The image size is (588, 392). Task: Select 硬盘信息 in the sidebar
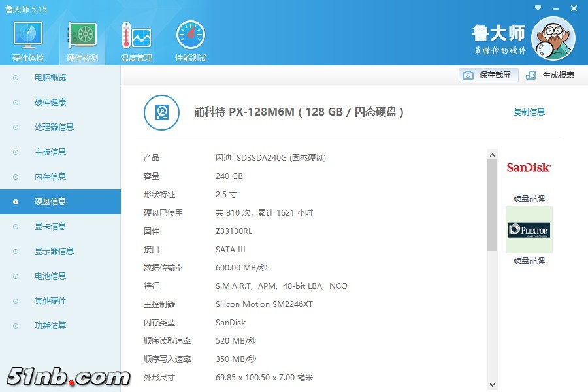(x=60, y=202)
